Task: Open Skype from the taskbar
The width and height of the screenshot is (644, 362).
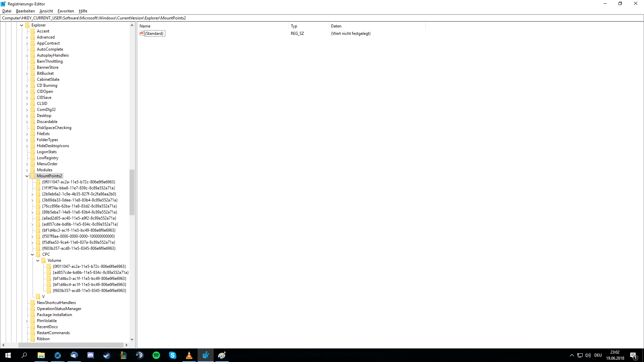Action: (x=173, y=355)
